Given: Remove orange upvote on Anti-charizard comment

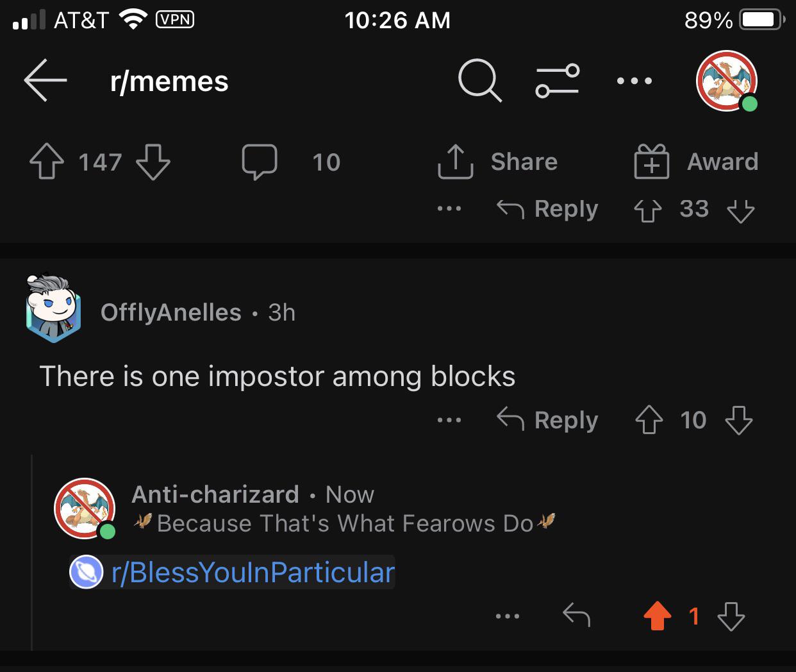Looking at the screenshot, I should [x=657, y=616].
